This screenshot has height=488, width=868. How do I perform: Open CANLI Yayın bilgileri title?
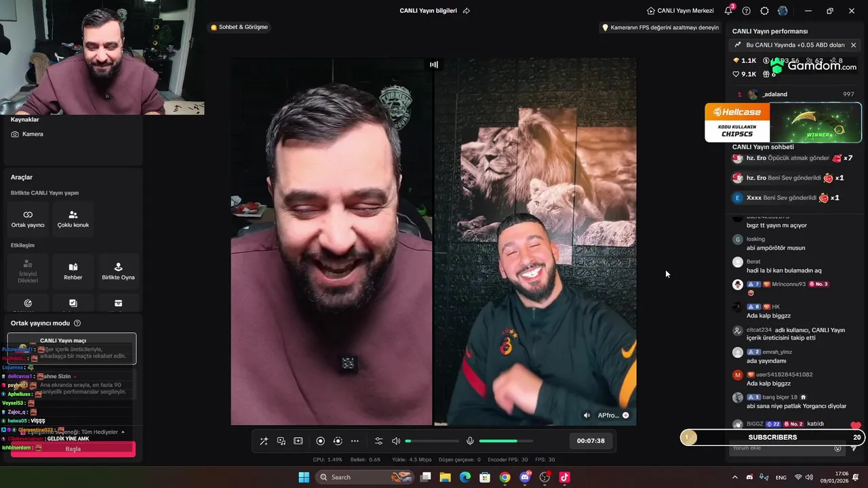coord(428,11)
